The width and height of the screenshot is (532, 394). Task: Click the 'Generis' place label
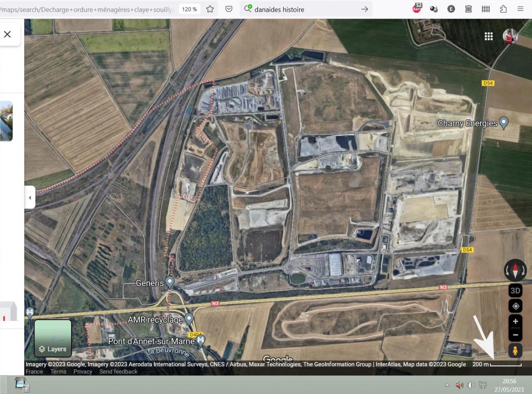pyautogui.click(x=150, y=283)
